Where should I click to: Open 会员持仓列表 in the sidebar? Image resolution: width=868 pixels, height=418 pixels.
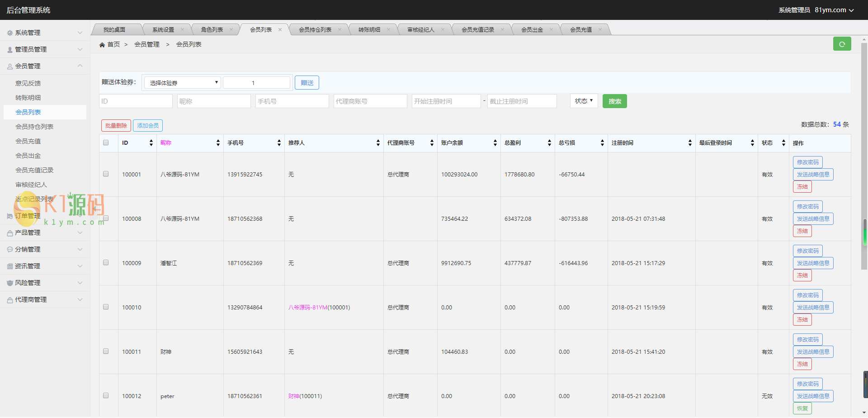34,127
